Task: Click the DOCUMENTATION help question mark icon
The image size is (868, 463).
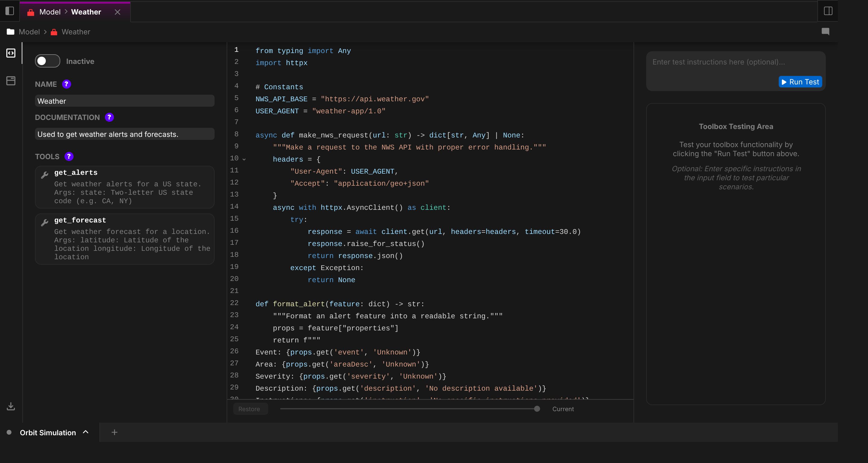Action: pos(109,117)
